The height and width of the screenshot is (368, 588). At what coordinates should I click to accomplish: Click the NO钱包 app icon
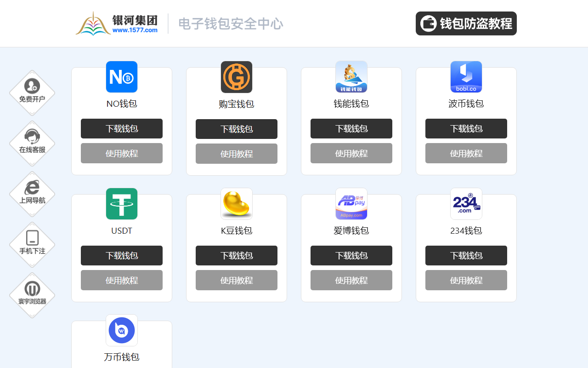click(x=122, y=77)
